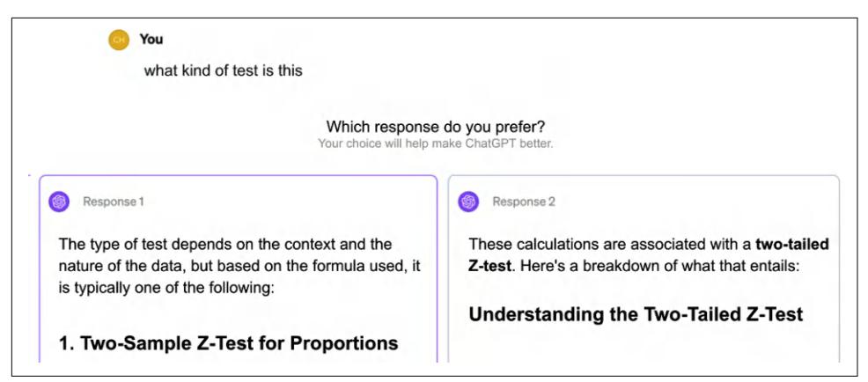This screenshot has height=382, width=868.
Task: Click the "Understanding the Two-Tailed Z-Test" heading
Action: pos(636,314)
